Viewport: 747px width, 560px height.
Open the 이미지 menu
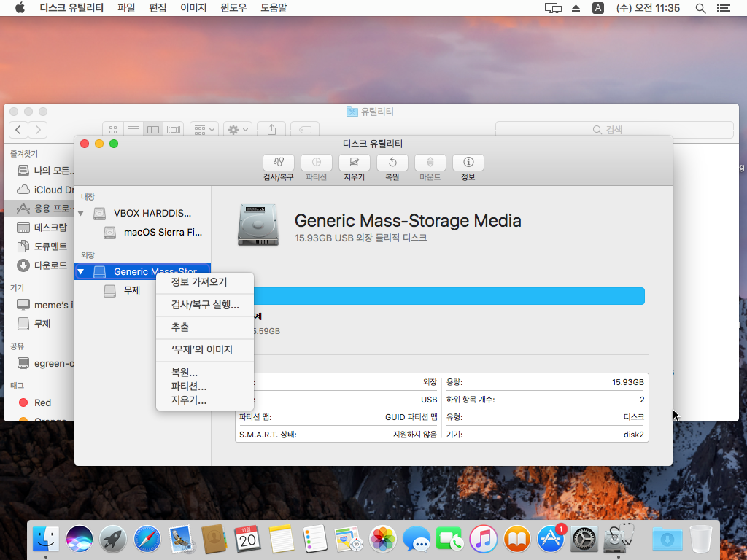pos(193,7)
